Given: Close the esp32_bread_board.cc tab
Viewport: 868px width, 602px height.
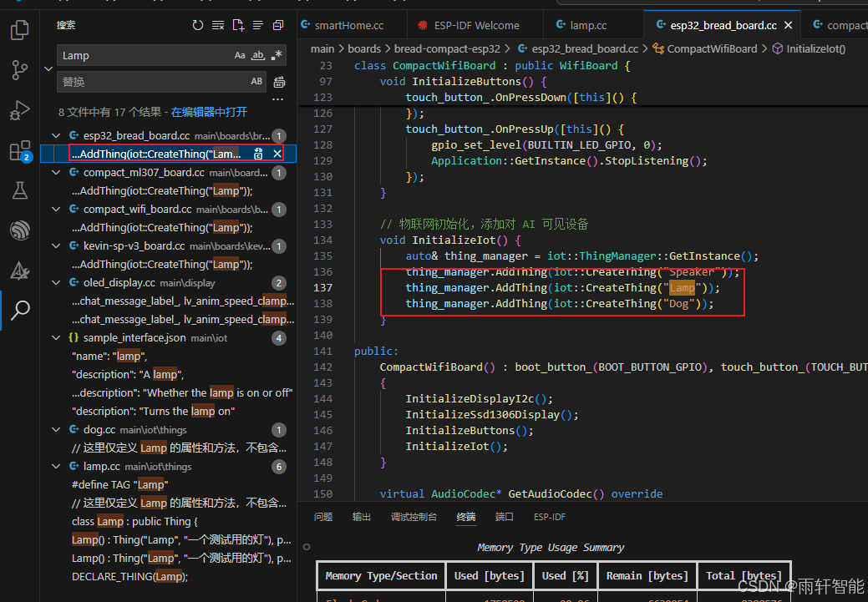Looking at the screenshot, I should [x=789, y=25].
